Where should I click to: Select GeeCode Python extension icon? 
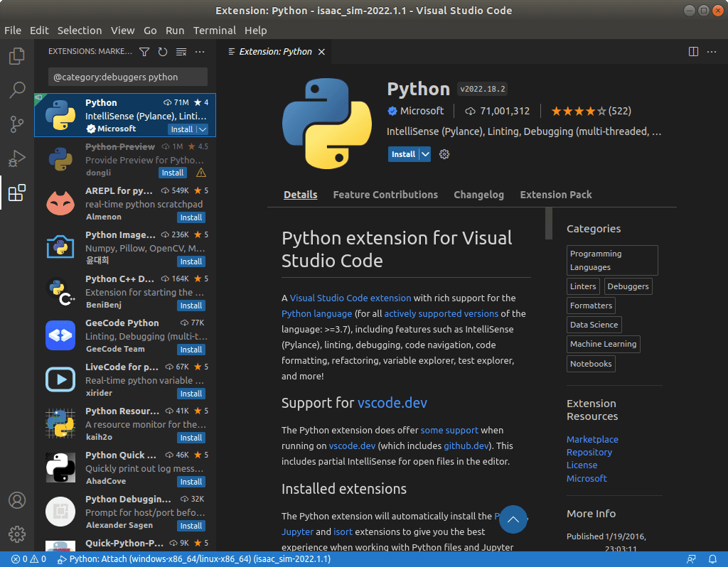tap(60, 335)
